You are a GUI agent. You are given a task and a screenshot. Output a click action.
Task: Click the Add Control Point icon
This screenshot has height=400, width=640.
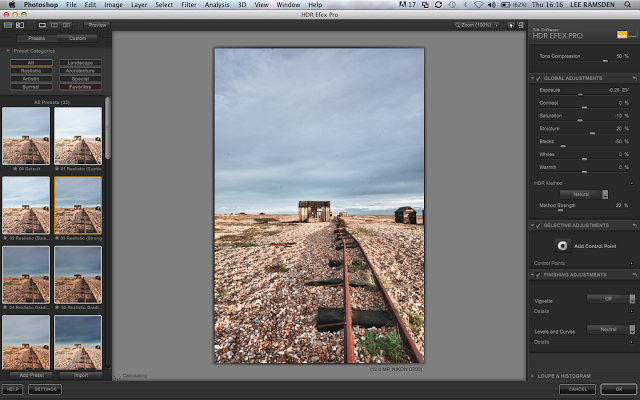[x=562, y=246]
